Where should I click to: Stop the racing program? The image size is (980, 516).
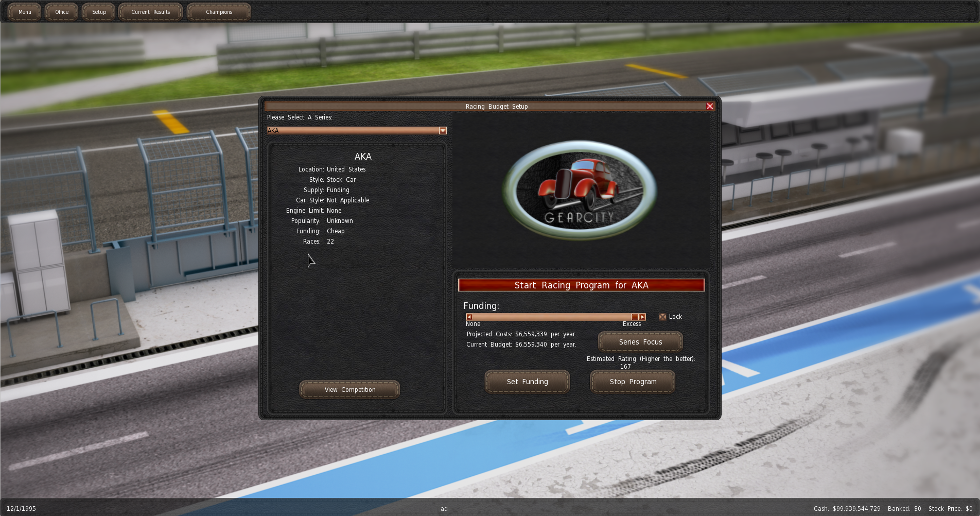point(633,382)
